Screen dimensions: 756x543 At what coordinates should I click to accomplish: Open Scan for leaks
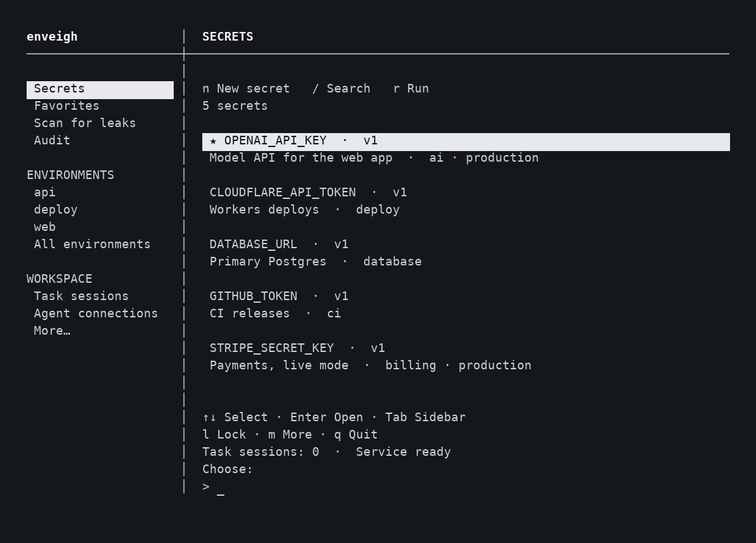click(85, 124)
